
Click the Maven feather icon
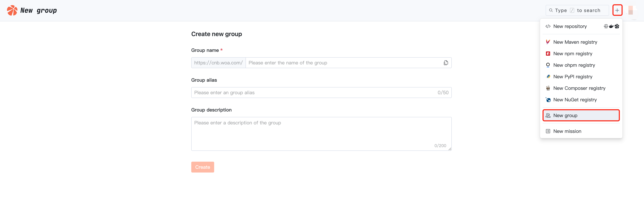pos(548,42)
